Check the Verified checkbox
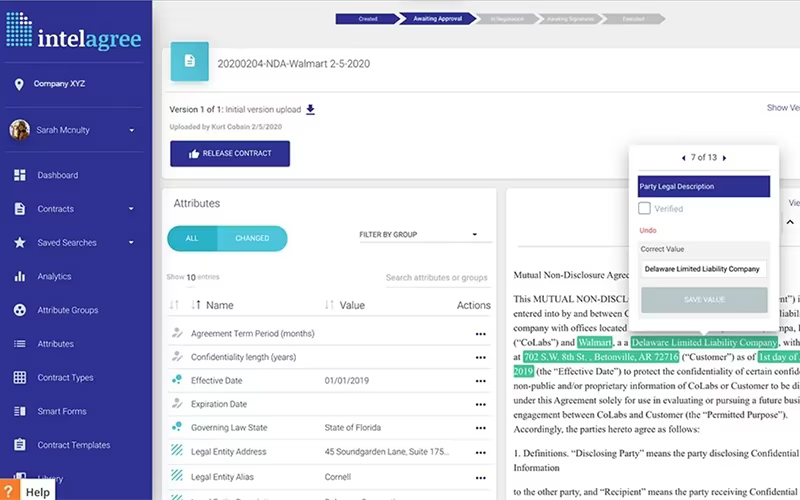The image size is (800, 500). click(644, 208)
